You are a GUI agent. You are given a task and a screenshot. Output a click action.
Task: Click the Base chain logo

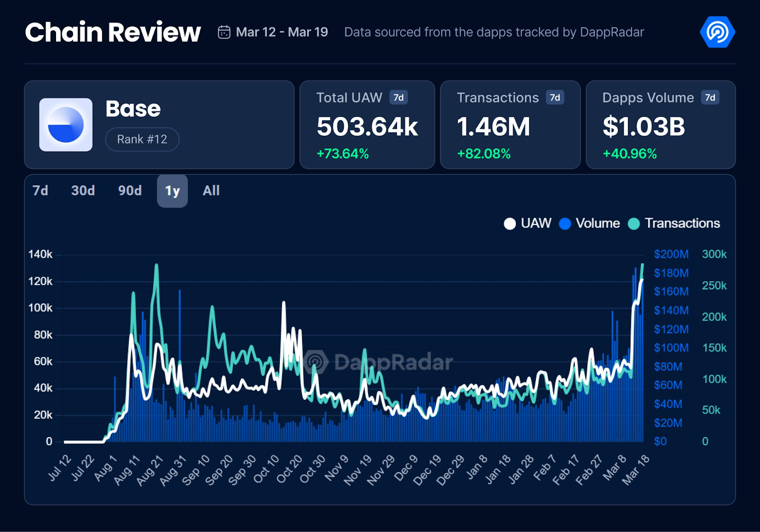point(66,124)
